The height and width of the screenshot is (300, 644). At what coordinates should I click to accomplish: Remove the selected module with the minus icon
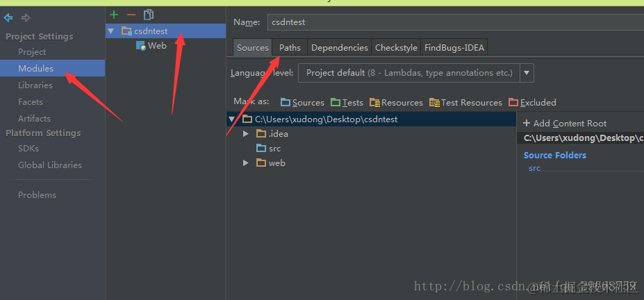(131, 15)
